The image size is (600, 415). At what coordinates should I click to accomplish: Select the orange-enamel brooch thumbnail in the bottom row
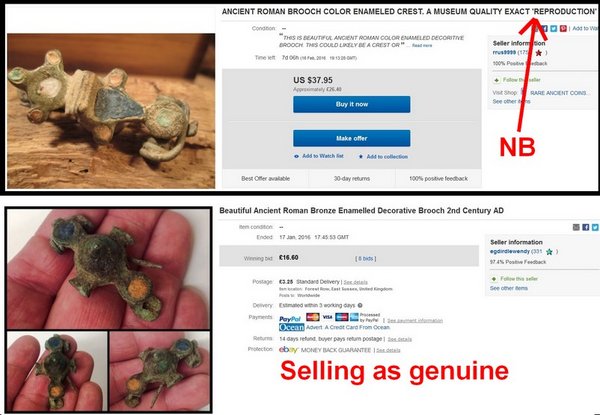point(160,371)
